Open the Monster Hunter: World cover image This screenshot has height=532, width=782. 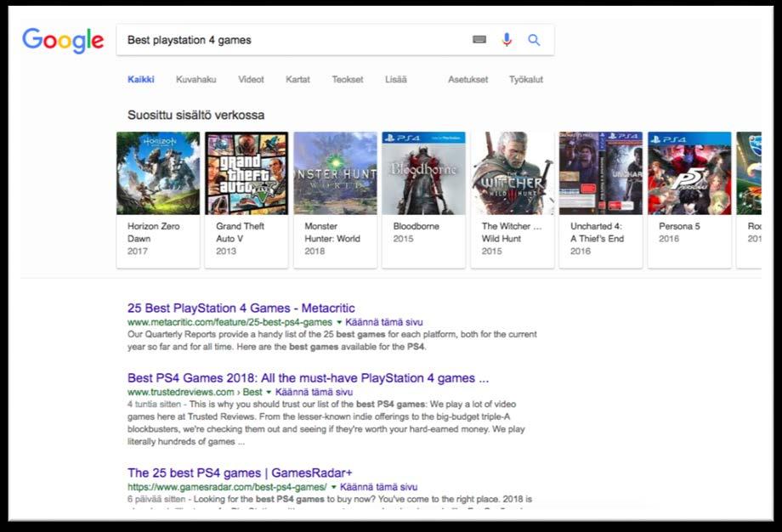pos(335,173)
